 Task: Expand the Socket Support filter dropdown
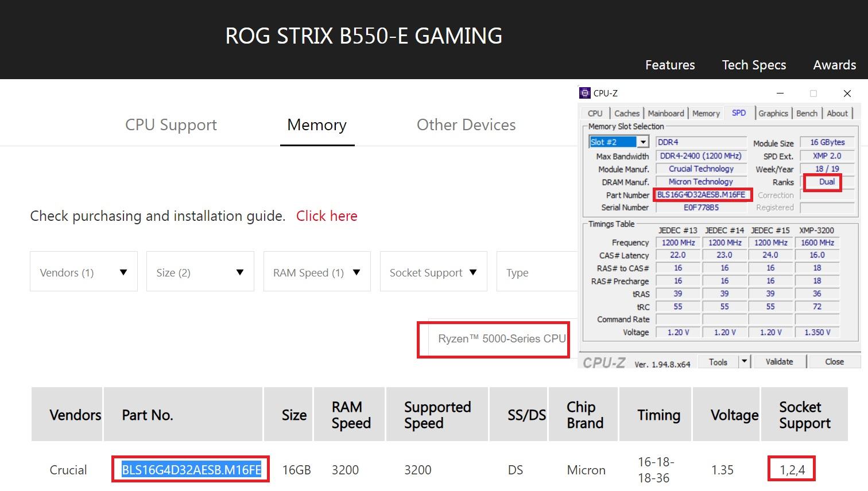(433, 271)
